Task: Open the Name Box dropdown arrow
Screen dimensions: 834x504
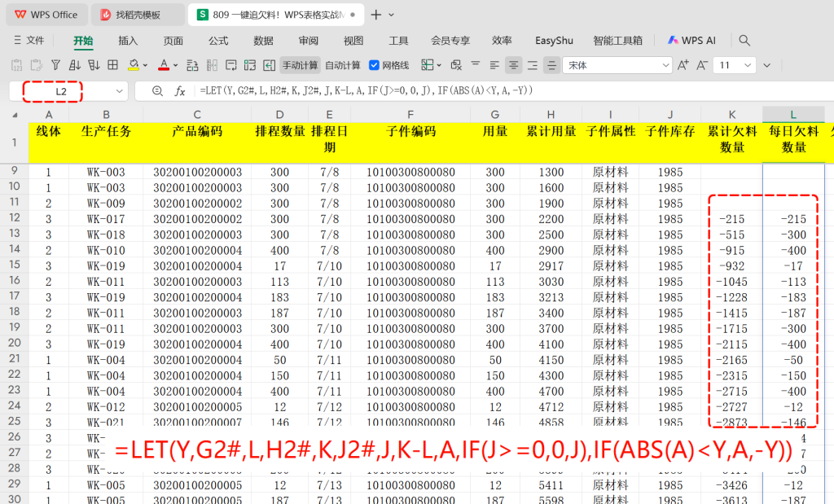Action: [119, 91]
